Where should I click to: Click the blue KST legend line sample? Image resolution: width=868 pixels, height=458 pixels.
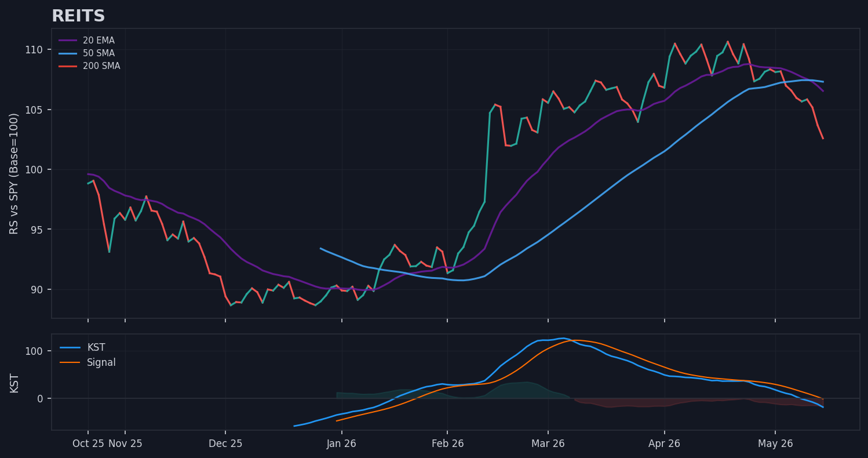click(70, 348)
